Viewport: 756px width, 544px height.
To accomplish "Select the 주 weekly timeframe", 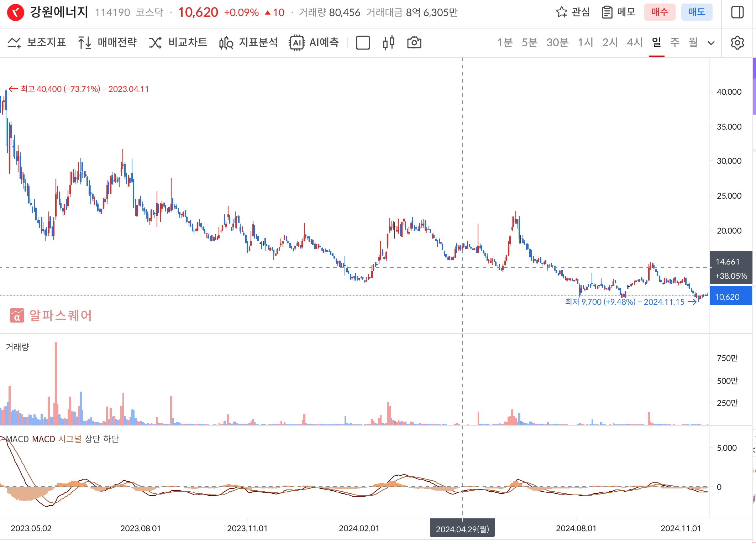I will [x=675, y=43].
